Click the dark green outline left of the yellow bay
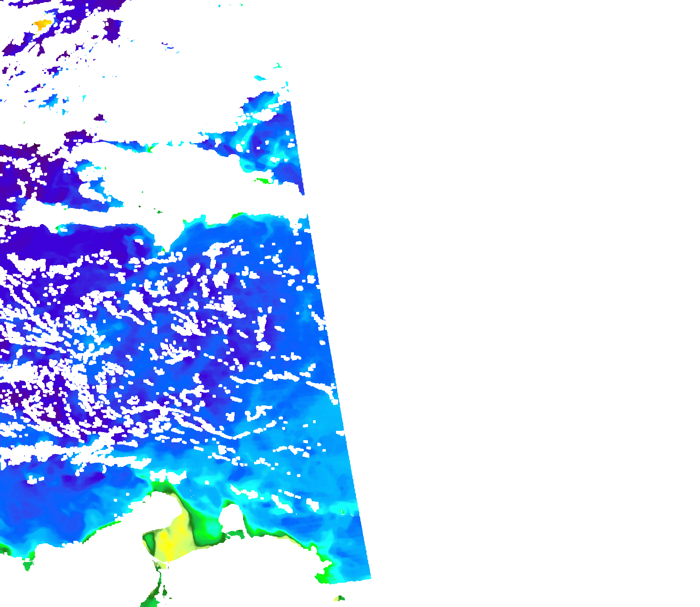Viewport: 700px width, 607px height. tap(148, 541)
